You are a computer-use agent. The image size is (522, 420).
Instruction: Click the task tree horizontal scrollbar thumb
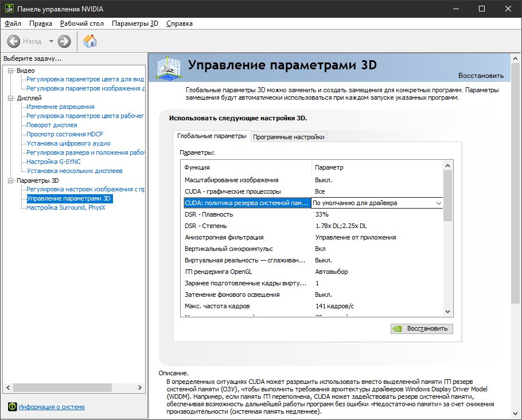point(63,388)
